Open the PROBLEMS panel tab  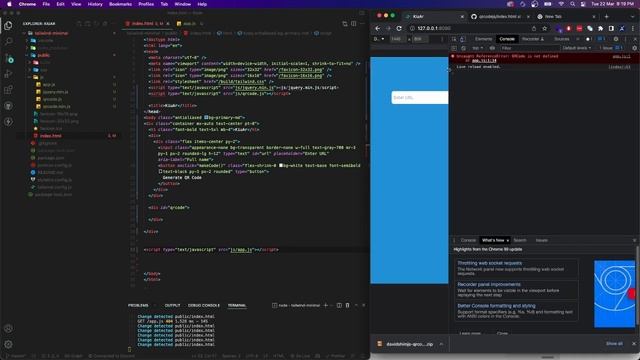(138, 305)
